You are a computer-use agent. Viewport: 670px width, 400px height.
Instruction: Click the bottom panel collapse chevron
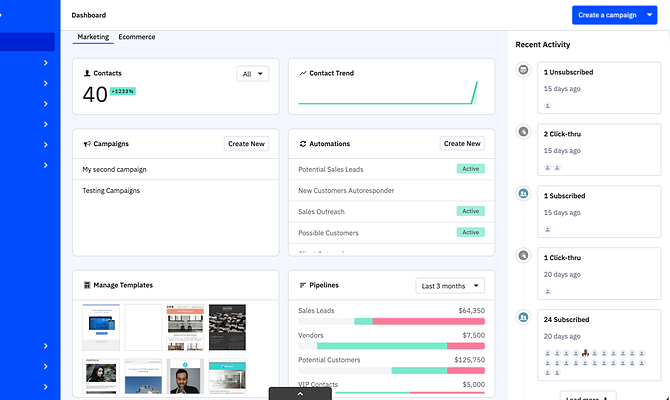[x=301, y=393]
